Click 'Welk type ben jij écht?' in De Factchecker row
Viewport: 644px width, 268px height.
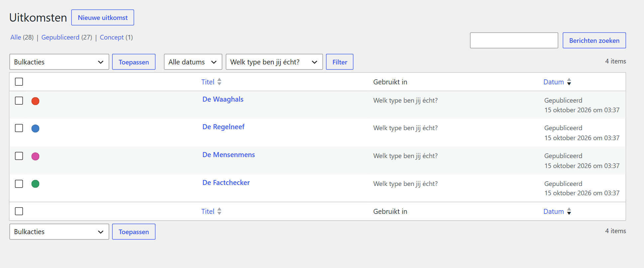point(405,184)
